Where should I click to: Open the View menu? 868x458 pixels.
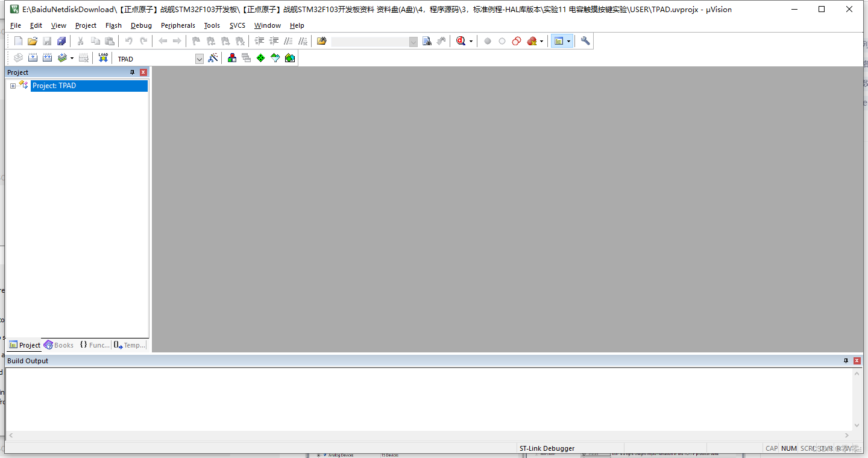58,25
